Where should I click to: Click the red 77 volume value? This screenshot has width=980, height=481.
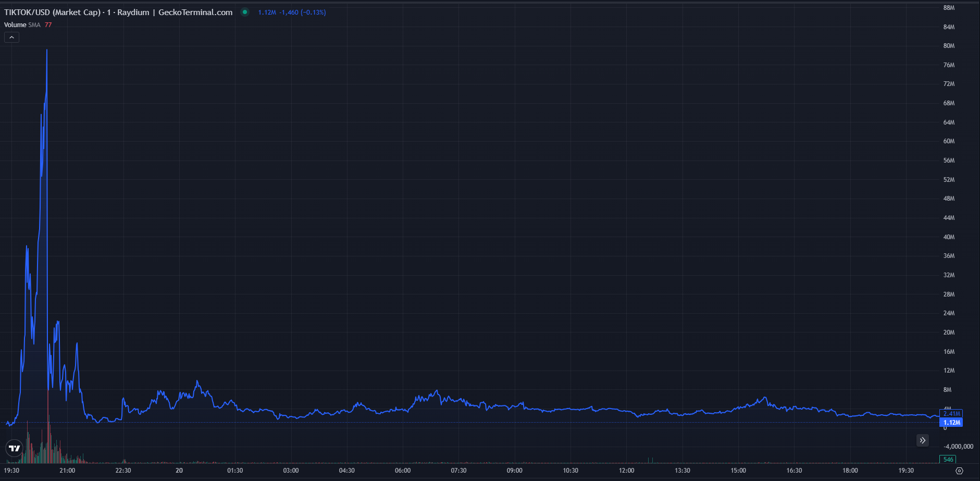tap(48, 25)
